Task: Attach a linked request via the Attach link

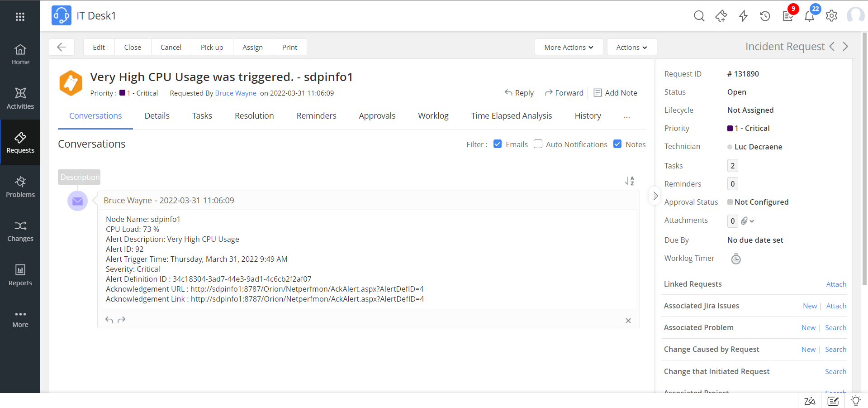Action: 835,284
